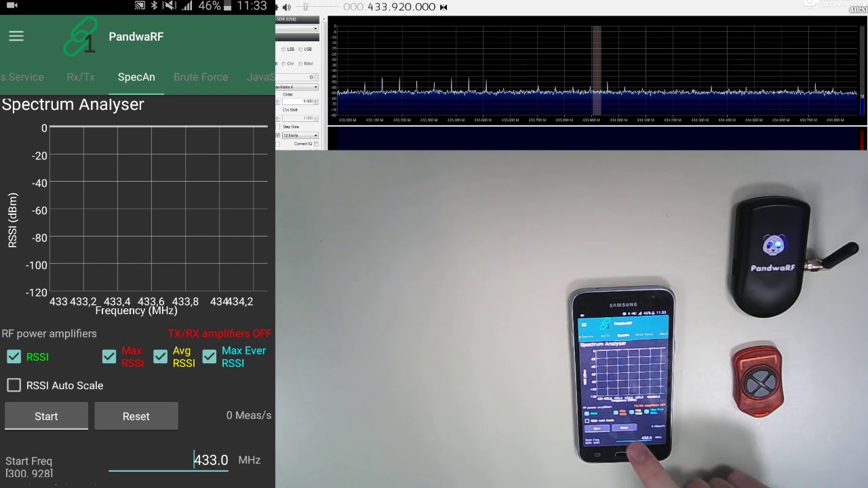Tap the vibrate/mute status icon
The image size is (868, 488).
pyautogui.click(x=170, y=5)
